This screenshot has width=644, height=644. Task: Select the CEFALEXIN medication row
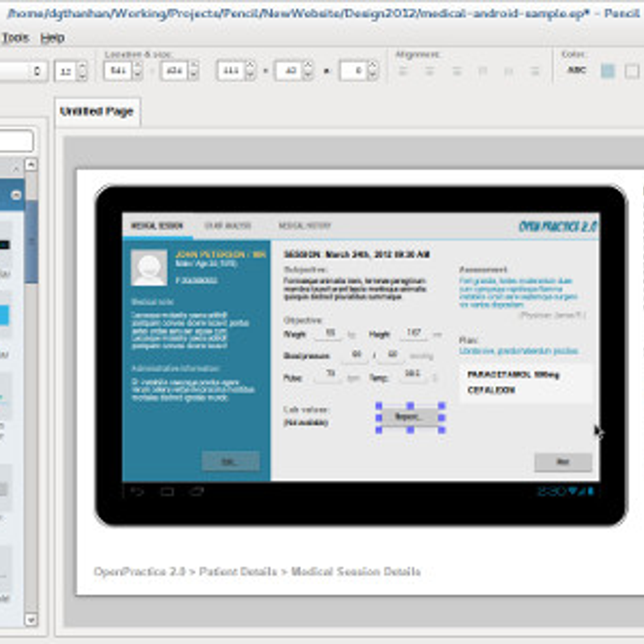(x=491, y=390)
